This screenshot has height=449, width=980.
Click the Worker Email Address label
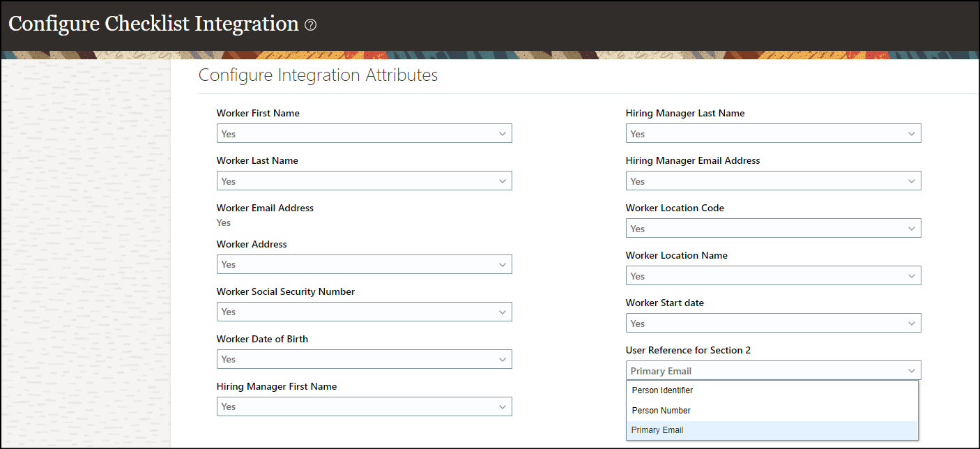tap(265, 208)
